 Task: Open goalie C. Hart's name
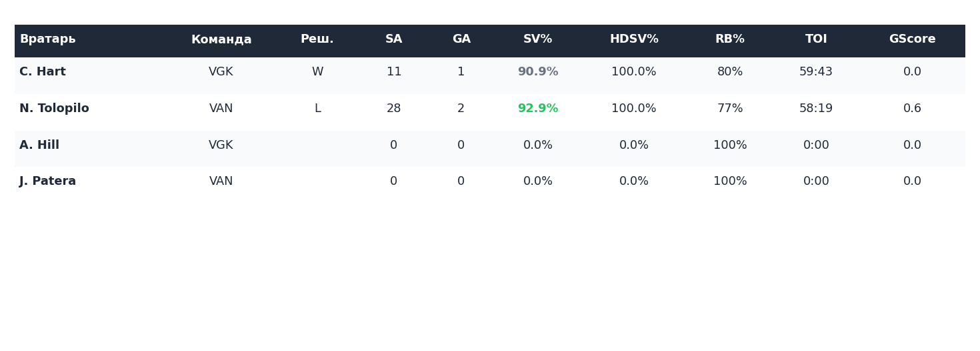(43, 72)
